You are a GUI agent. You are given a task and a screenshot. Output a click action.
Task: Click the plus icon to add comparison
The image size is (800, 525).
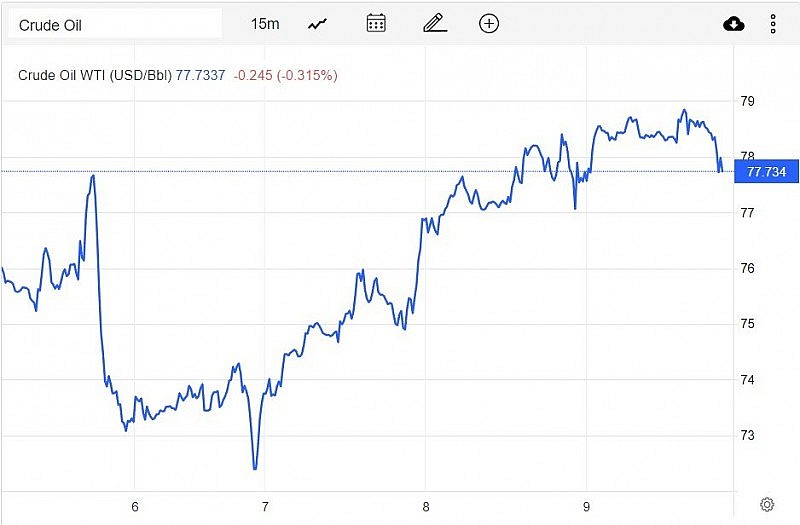tap(489, 24)
